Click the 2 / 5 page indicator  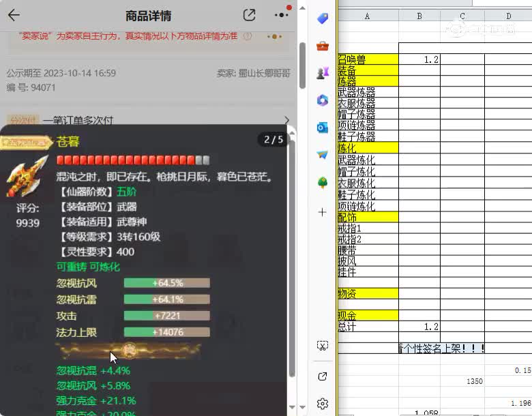click(x=274, y=139)
